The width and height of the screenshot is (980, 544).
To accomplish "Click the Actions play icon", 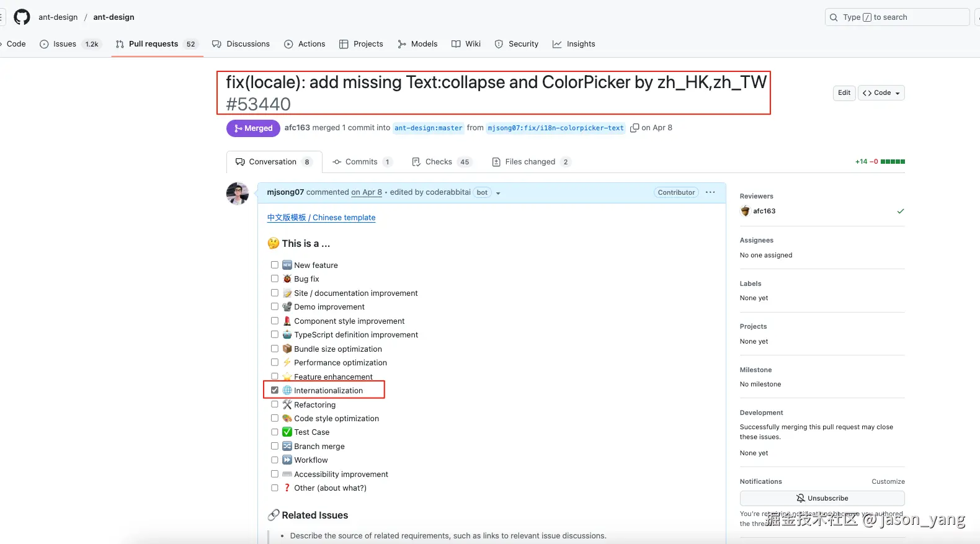I will click(288, 44).
